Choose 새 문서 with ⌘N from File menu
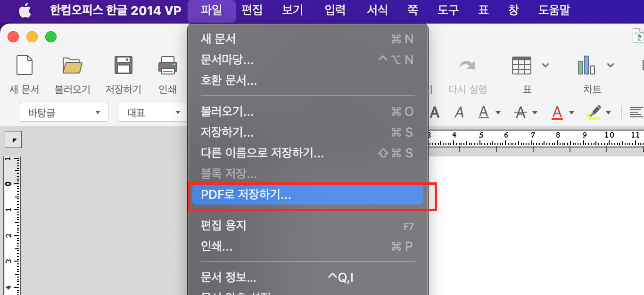This screenshot has width=644, height=295. click(307, 39)
